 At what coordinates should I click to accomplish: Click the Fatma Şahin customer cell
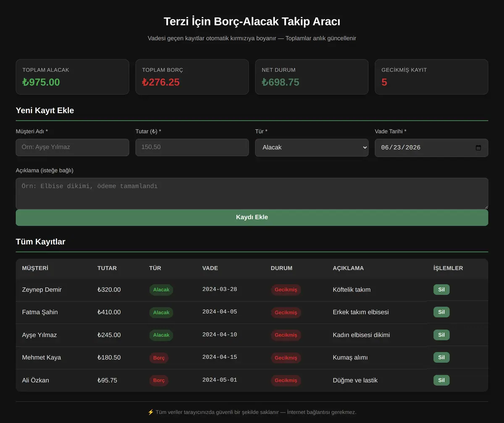point(40,312)
